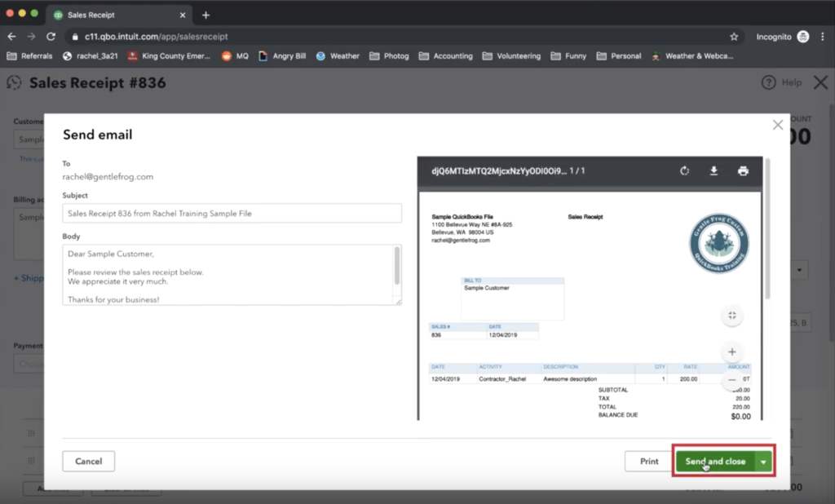Click inside the email Body text area
The width and height of the screenshot is (835, 504).
pos(220,275)
